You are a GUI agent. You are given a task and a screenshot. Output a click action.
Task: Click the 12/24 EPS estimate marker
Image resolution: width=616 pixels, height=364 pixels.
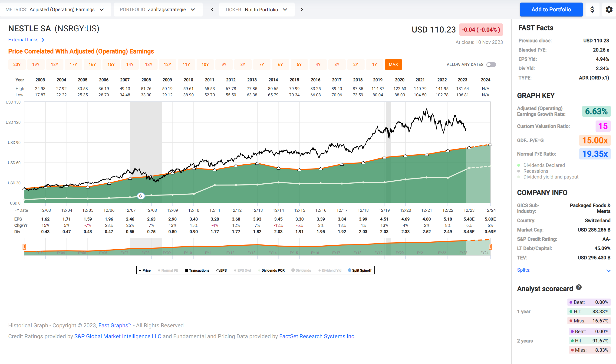490,144
